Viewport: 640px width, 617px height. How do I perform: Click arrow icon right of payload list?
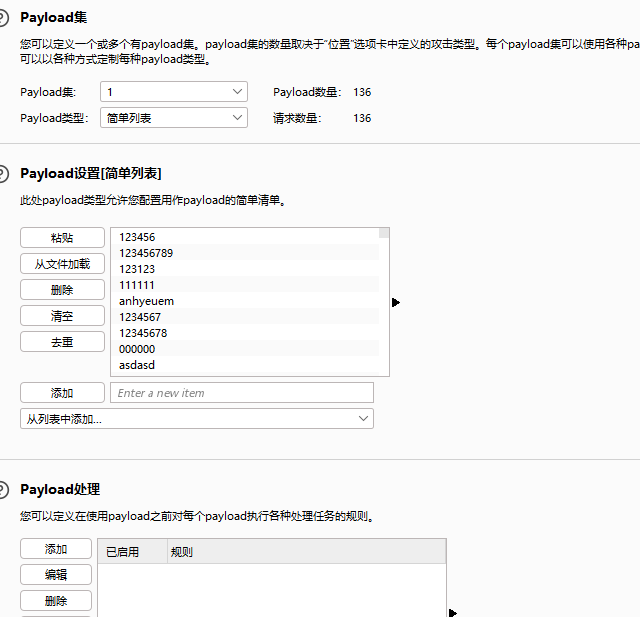point(396,302)
